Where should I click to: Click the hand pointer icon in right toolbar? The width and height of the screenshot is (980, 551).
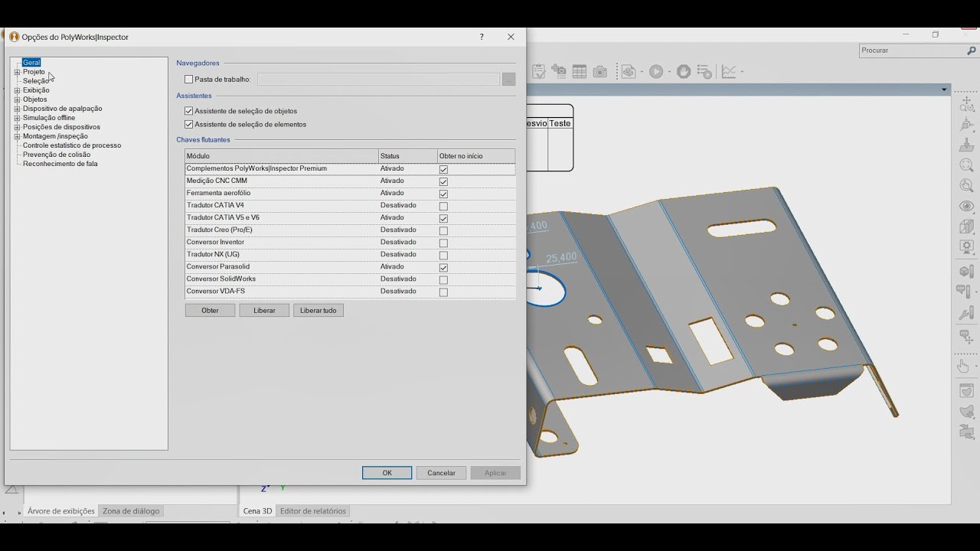point(965,367)
